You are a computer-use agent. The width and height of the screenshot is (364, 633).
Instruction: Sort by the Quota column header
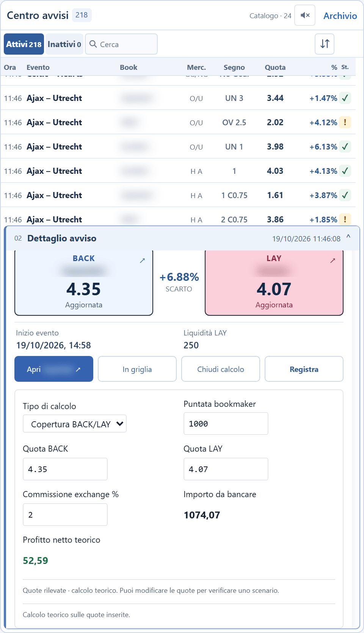click(275, 67)
